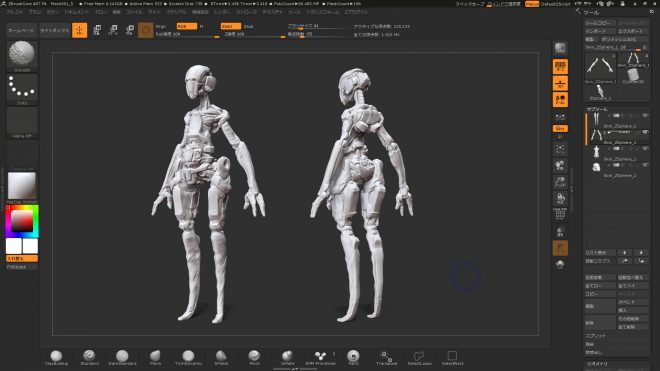This screenshot has width=660, height=371.
Task: Toggle the Zadd sculpt mode
Action: [x=231, y=26]
